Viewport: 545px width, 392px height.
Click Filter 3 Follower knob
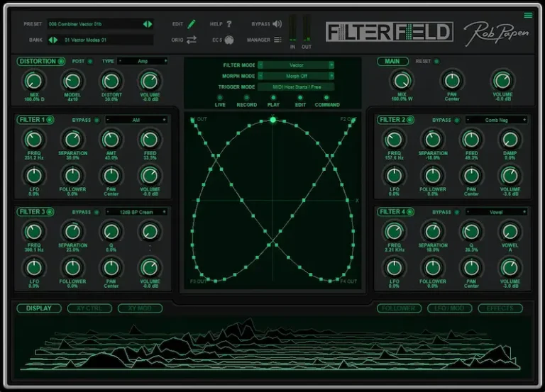point(72,268)
